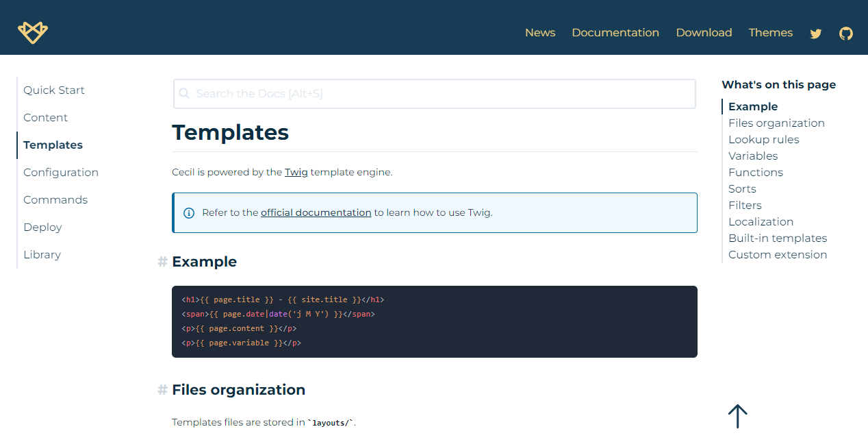Click the anchor icon beside Example heading
This screenshot has height=442, width=868.
(162, 262)
